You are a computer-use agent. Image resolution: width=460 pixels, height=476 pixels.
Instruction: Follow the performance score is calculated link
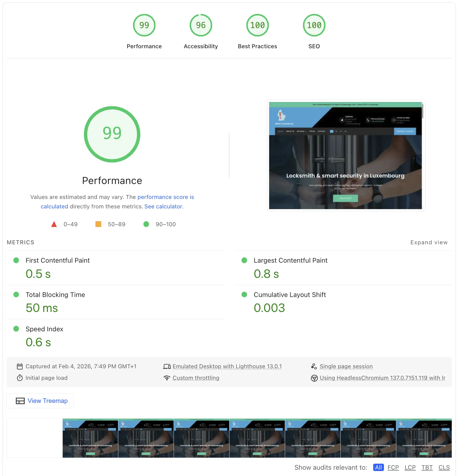click(165, 197)
